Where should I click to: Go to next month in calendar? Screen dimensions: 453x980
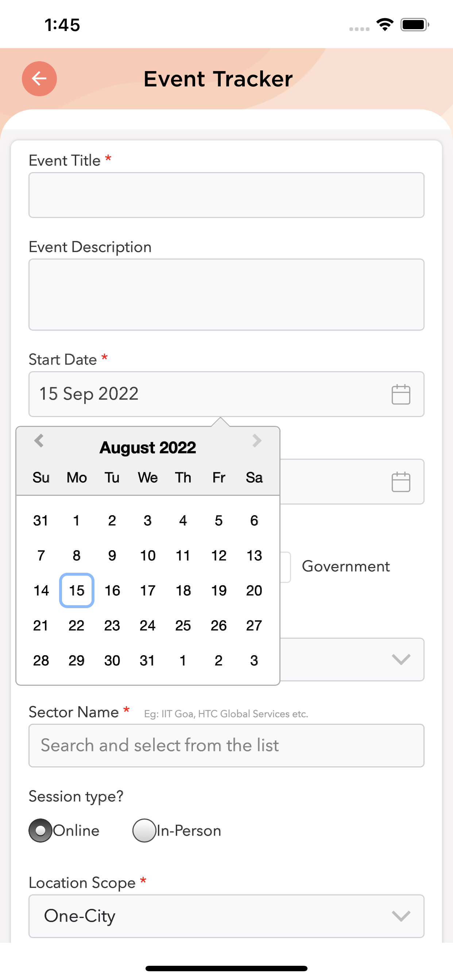click(x=256, y=440)
